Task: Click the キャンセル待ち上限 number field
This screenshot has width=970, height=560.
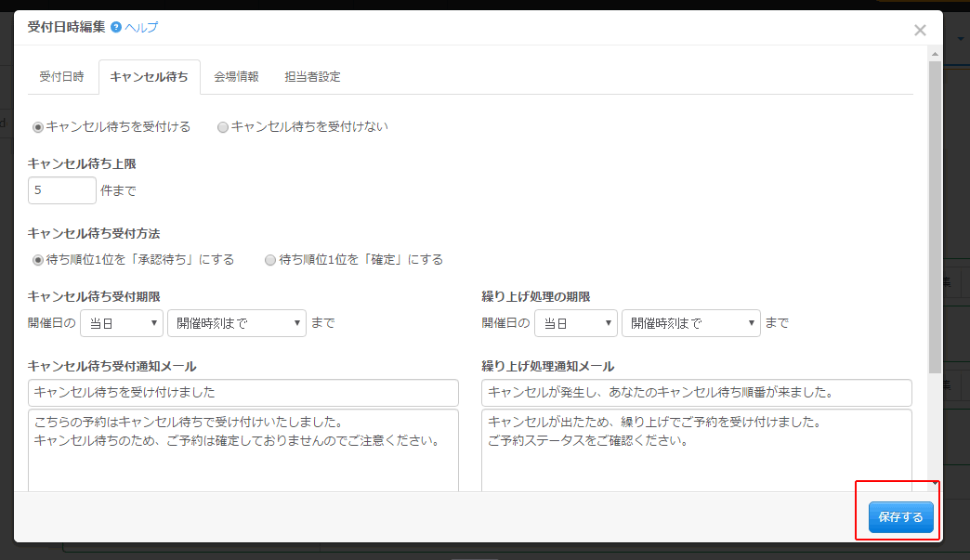Action: click(61, 190)
